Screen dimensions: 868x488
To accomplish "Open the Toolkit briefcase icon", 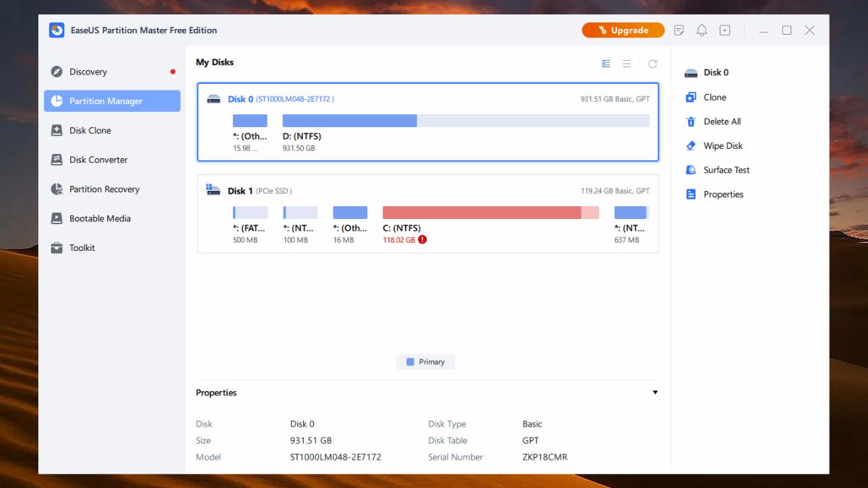I will click(56, 248).
